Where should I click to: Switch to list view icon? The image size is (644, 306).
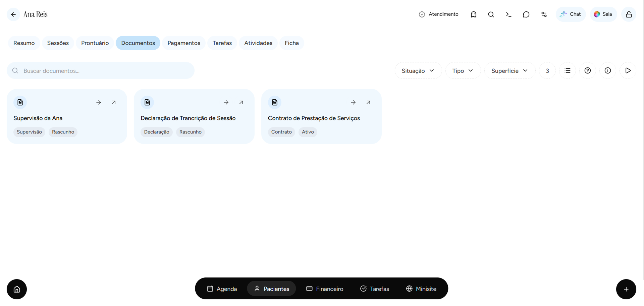click(x=568, y=70)
